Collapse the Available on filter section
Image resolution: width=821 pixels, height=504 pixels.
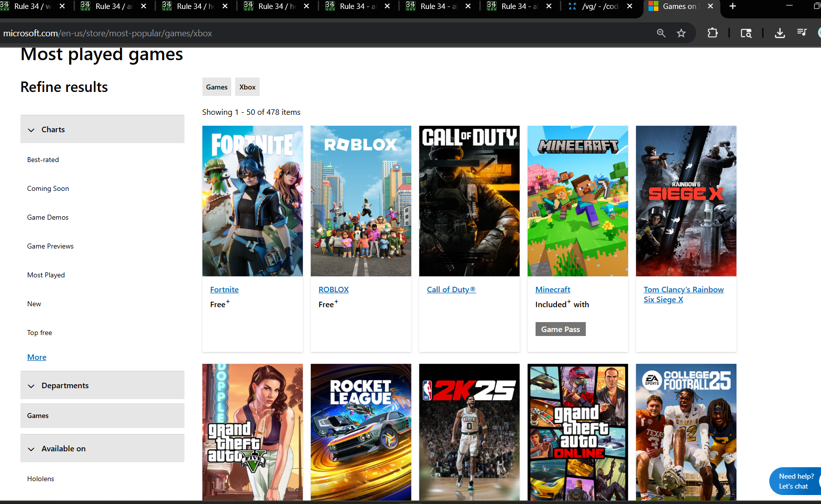pos(102,448)
